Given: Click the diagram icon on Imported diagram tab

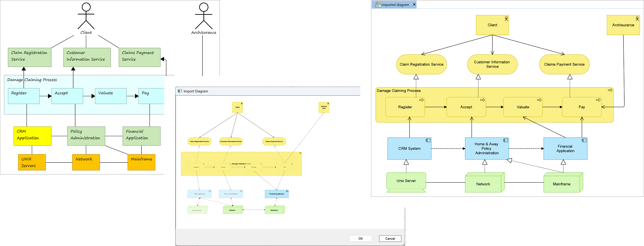Looking at the screenshot, I should [x=378, y=4].
